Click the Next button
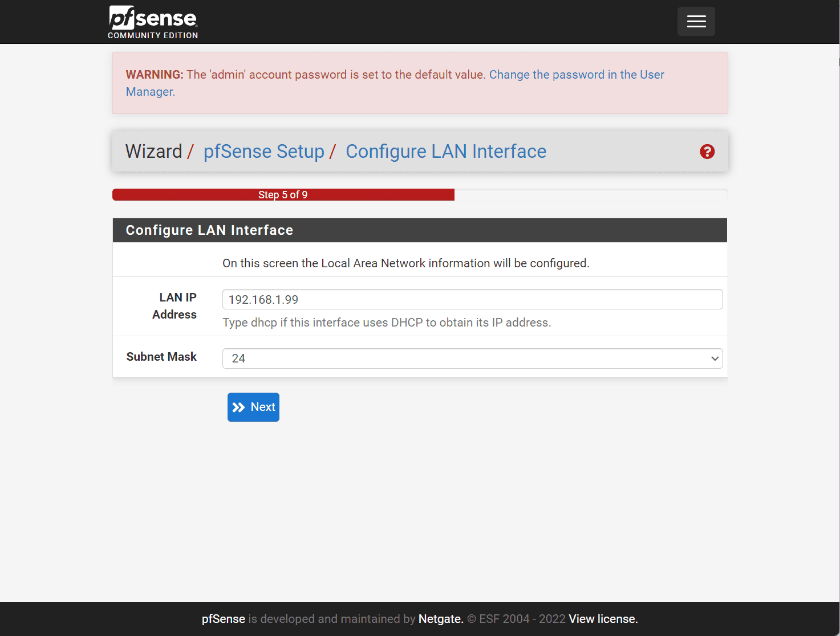The width and height of the screenshot is (840, 636). pyautogui.click(x=253, y=407)
